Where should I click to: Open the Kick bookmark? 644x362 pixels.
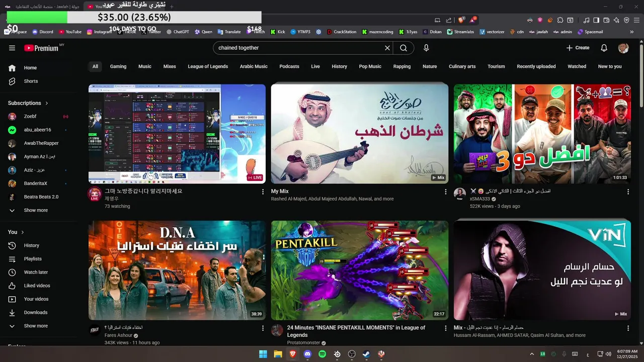(x=278, y=32)
